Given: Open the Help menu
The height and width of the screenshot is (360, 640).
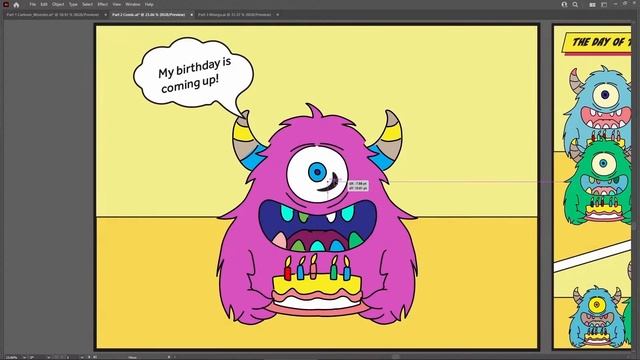Looking at the screenshot, I should click(149, 4).
